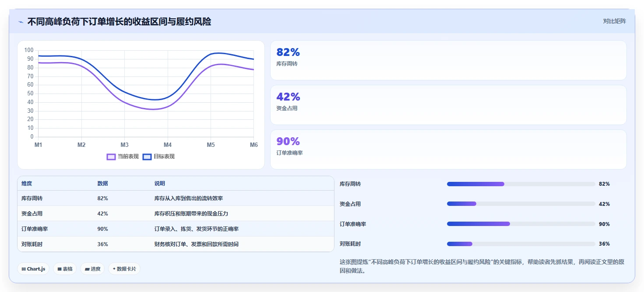The height and width of the screenshot is (292, 644).
Task: Click the 36% label beside 对账耗时 bar
Action: tap(604, 244)
